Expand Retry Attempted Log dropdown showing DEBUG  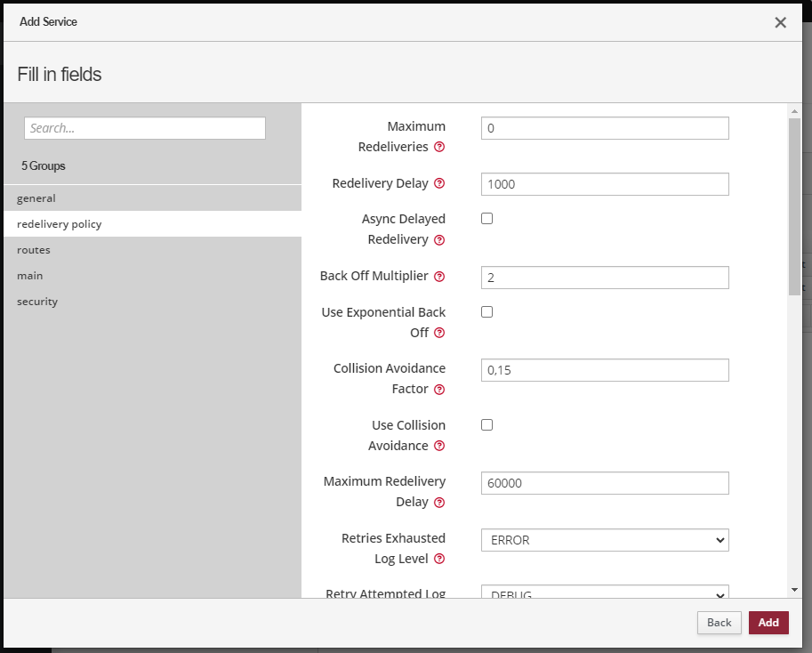[604, 593]
